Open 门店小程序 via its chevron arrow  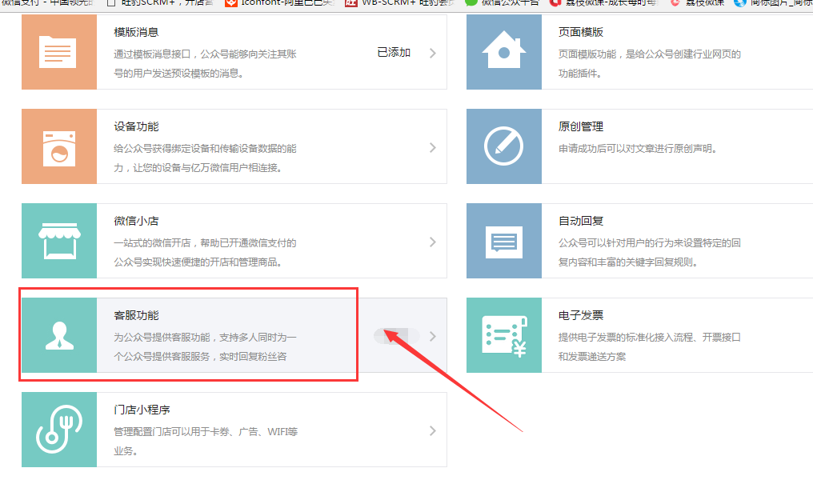click(x=432, y=431)
